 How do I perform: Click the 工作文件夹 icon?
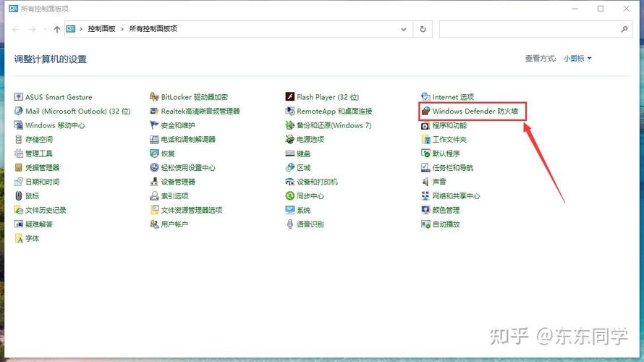(x=425, y=139)
